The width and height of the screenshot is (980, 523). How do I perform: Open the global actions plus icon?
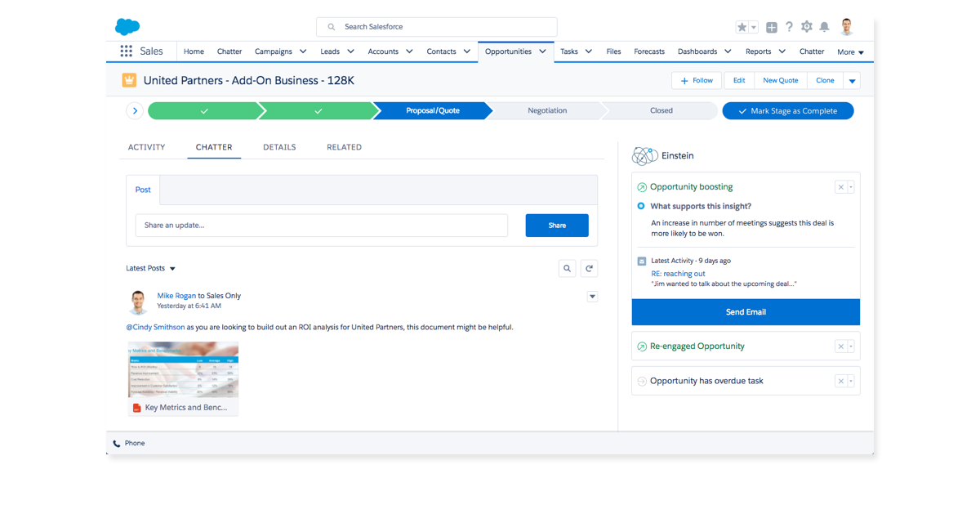(x=772, y=27)
